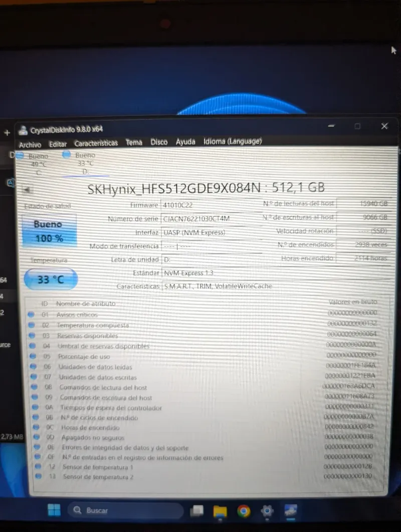Open the Archivo menu
Screen dimensions: 401x532
[x=30, y=145]
